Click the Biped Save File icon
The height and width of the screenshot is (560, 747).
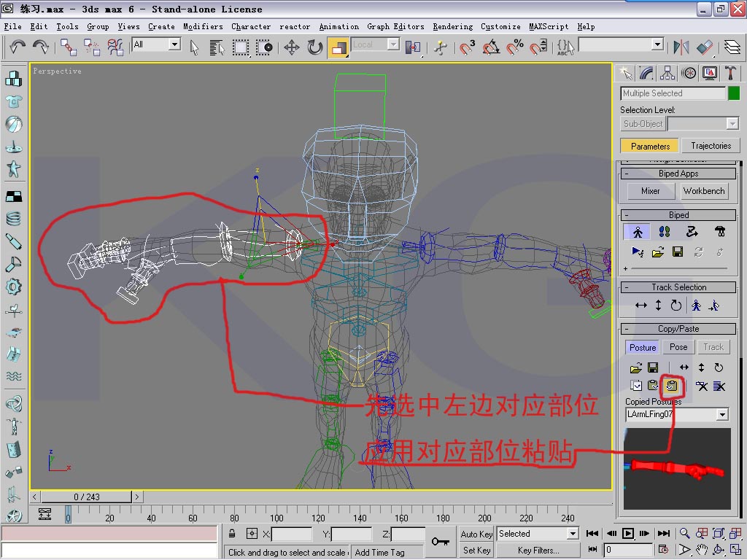(678, 252)
